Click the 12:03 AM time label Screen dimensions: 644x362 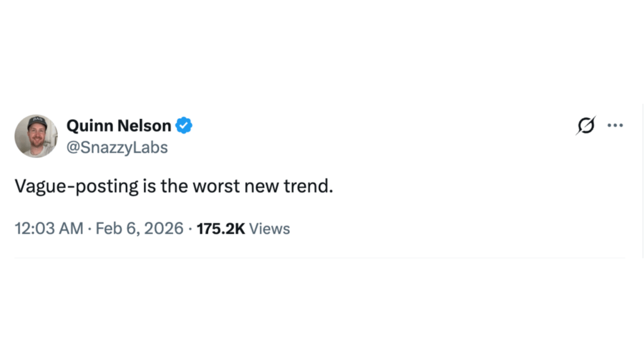[x=48, y=228]
